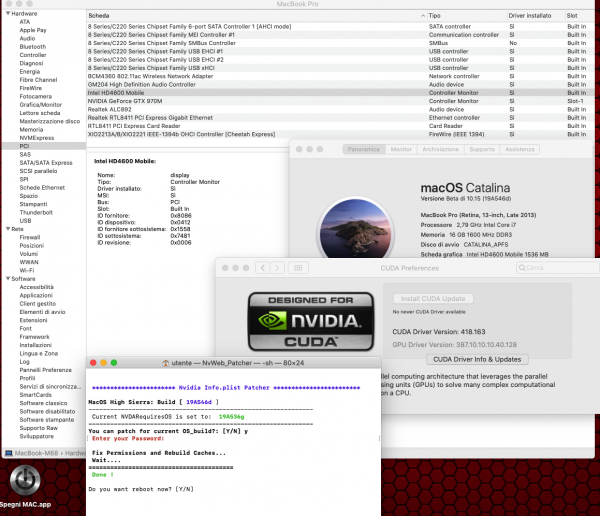
Task: Click the computer icon in MacBook-M68 path bar
Action: (x=8, y=453)
